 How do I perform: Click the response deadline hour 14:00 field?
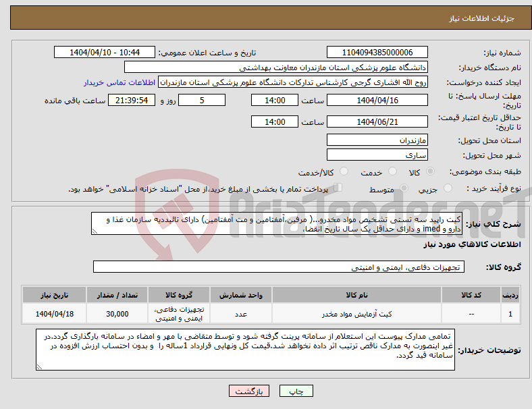(275, 100)
